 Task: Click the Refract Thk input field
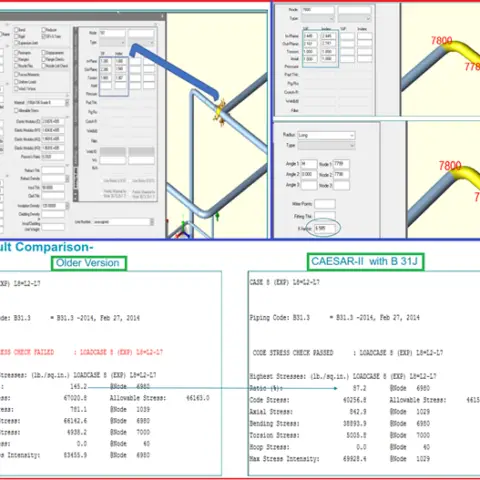tap(53, 170)
